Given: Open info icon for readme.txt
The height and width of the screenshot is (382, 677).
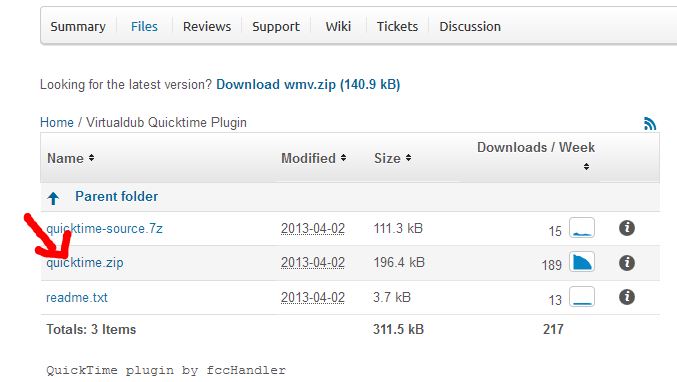Looking at the screenshot, I should tap(626, 297).
